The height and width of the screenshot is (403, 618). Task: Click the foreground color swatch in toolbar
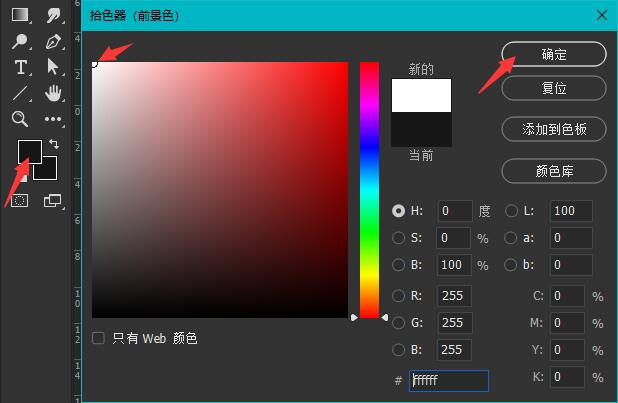pos(30,151)
